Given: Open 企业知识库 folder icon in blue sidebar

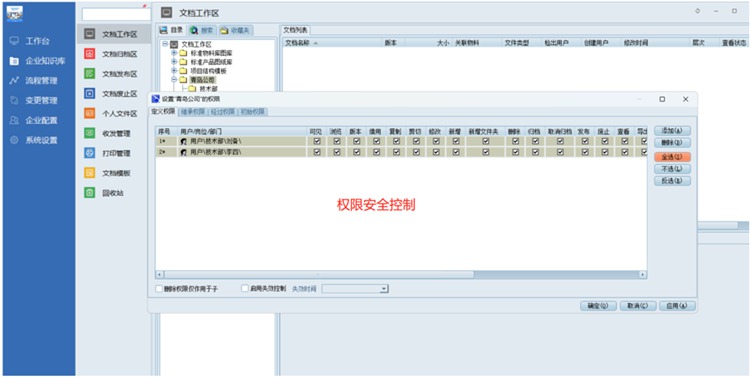Looking at the screenshot, I should tap(14, 61).
